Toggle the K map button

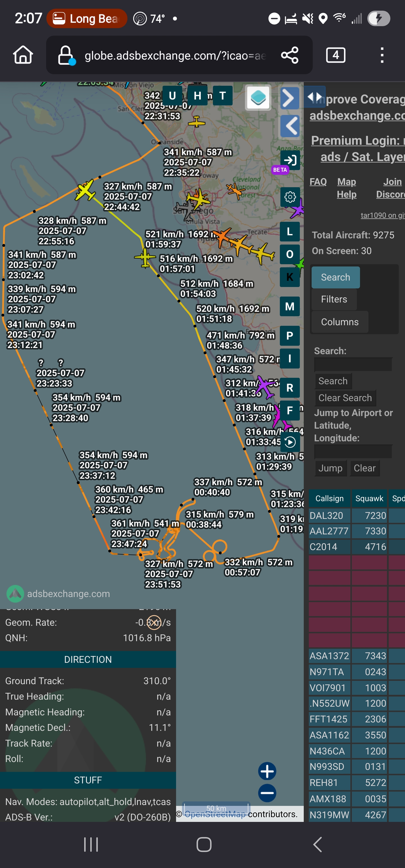click(x=290, y=277)
